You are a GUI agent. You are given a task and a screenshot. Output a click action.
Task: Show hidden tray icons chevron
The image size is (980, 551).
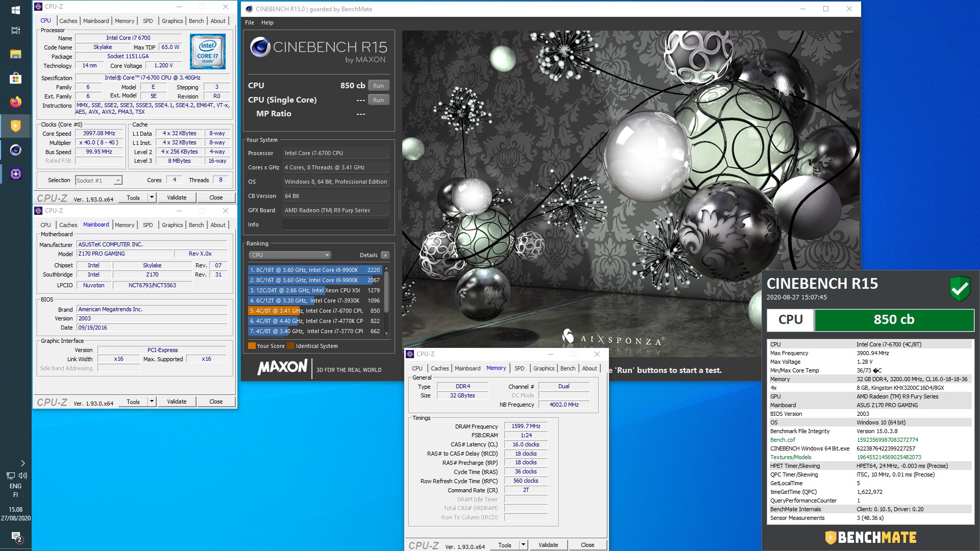[x=22, y=463]
